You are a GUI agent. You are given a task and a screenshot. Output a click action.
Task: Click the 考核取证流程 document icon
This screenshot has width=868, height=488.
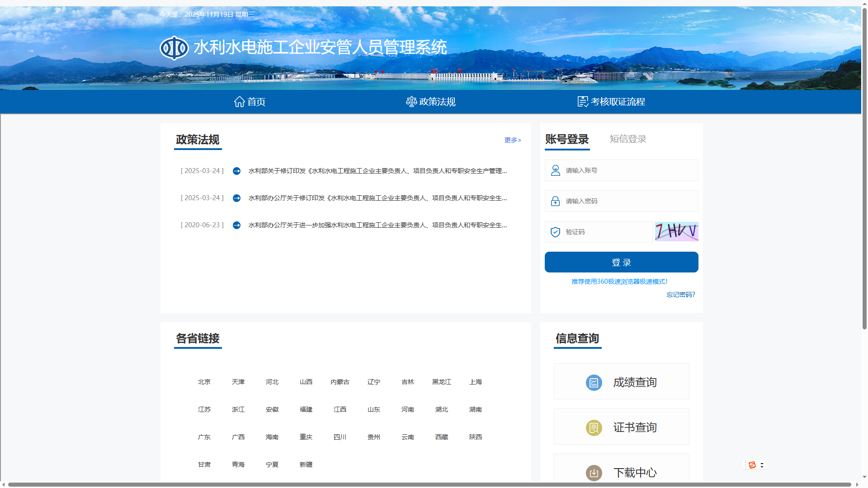point(583,102)
